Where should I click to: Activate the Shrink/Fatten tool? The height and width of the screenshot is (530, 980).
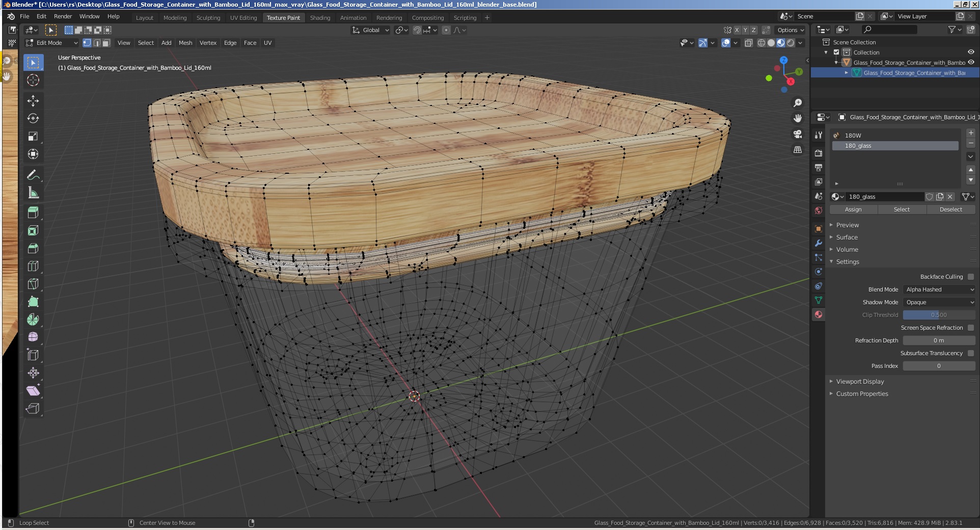[33, 373]
